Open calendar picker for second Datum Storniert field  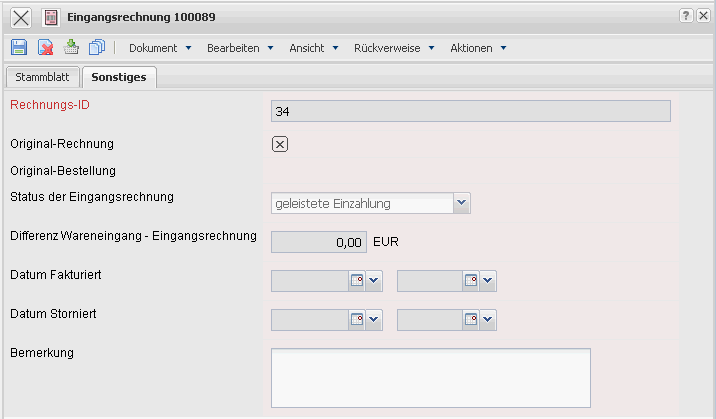(x=470, y=320)
